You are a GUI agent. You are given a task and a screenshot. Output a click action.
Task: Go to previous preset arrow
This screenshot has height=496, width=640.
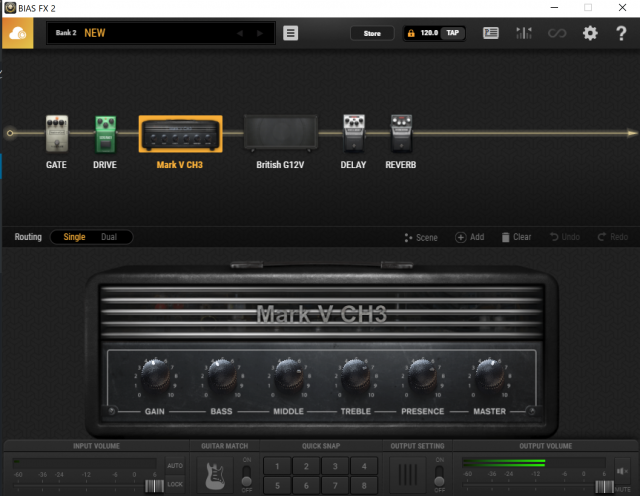[x=240, y=33]
